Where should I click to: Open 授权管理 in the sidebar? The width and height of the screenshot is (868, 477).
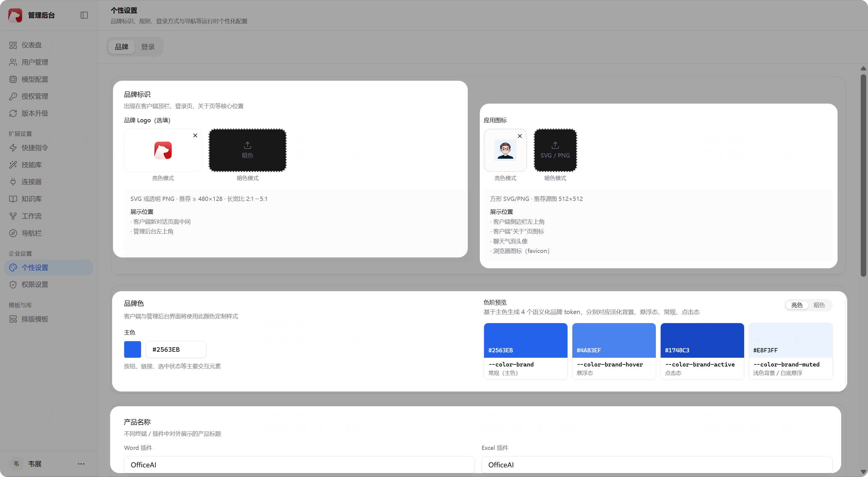point(49,96)
